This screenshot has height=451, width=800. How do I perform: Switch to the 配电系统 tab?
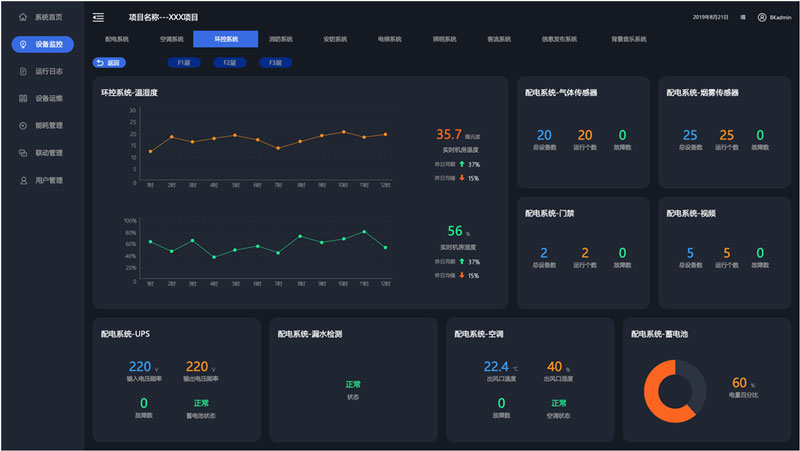(117, 39)
